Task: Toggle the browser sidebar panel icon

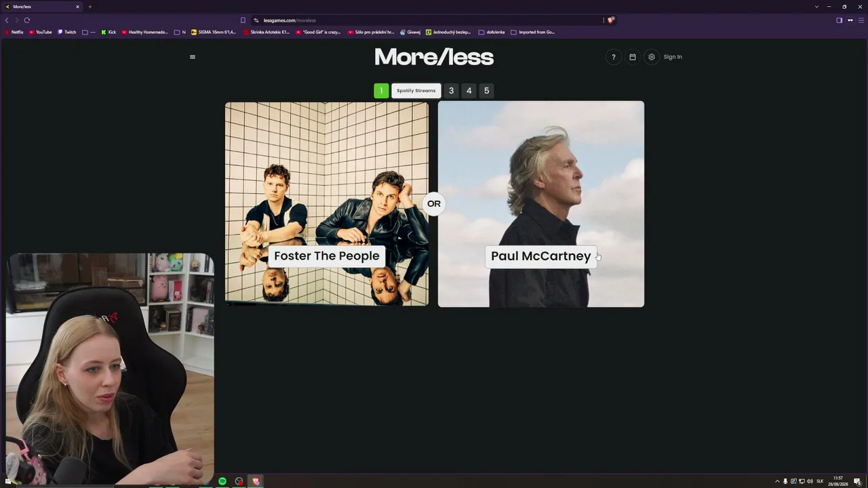Action: click(x=840, y=20)
